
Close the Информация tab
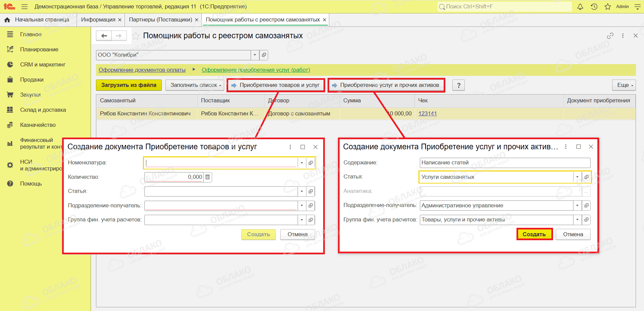pyautogui.click(x=120, y=20)
